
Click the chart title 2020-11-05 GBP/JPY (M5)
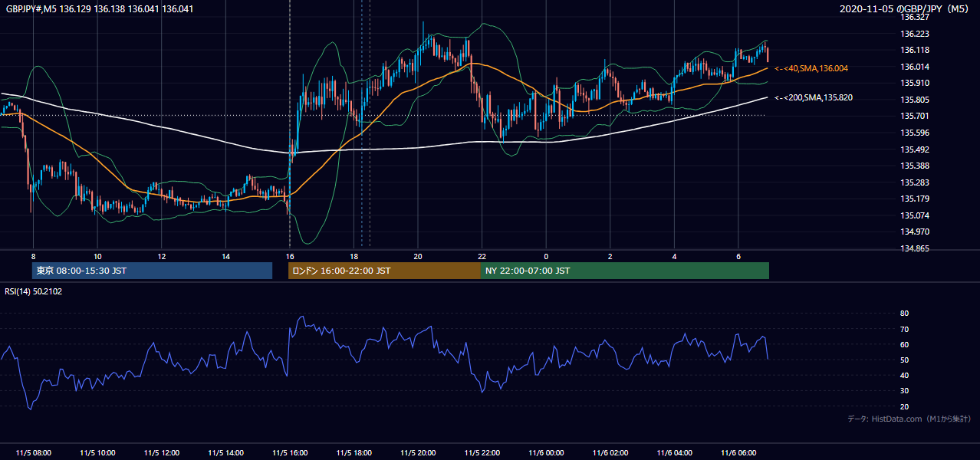(906, 9)
